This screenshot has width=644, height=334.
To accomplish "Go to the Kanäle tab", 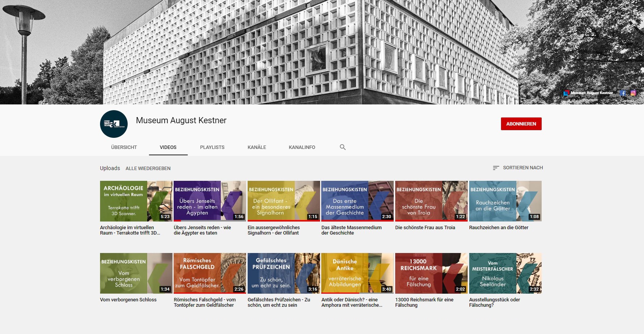I will pyautogui.click(x=257, y=147).
